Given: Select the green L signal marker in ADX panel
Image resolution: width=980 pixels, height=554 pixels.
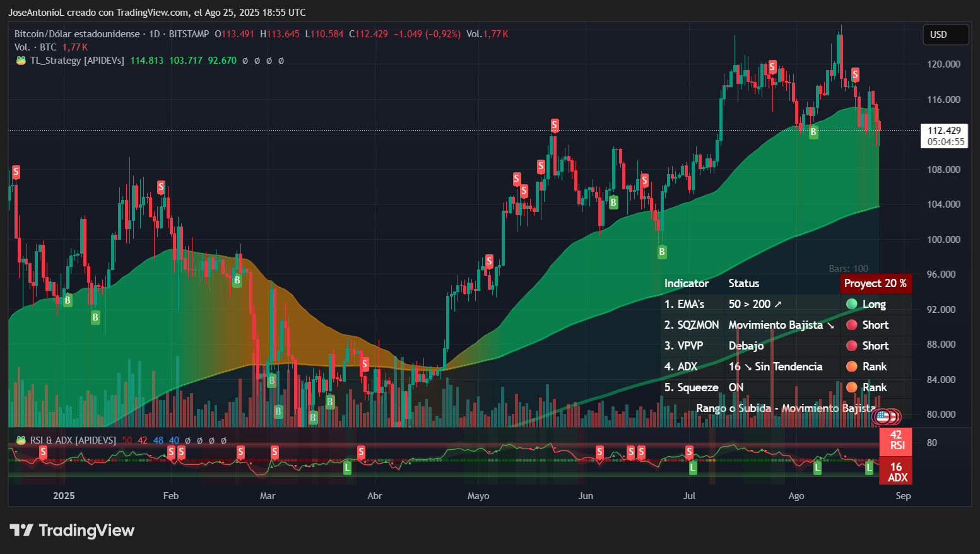Looking at the screenshot, I should pyautogui.click(x=346, y=468).
